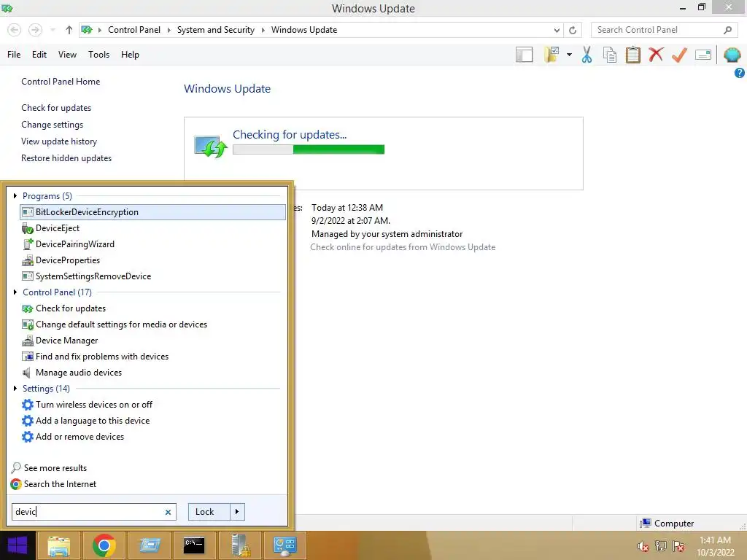Launch Chrome from the taskbar
The width and height of the screenshot is (747, 560).
[104, 545]
